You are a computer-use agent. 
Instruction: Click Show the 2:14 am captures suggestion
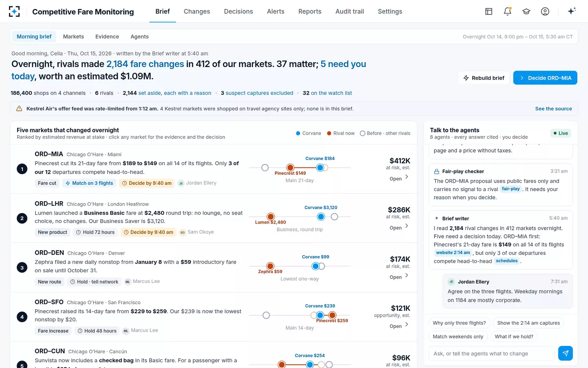click(528, 323)
